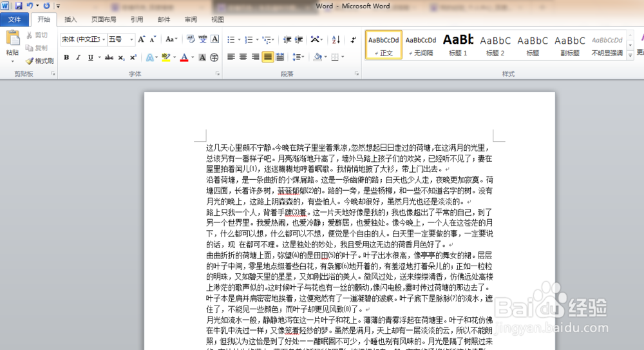This screenshot has height=350, width=644.
Task: Toggle justify alignment (highlighted button)
Action: (x=267, y=57)
